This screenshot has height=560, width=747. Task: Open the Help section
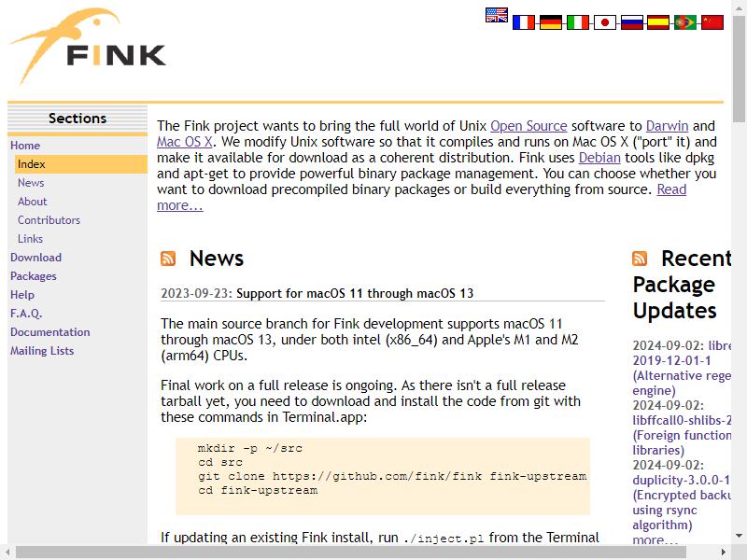[x=22, y=295]
